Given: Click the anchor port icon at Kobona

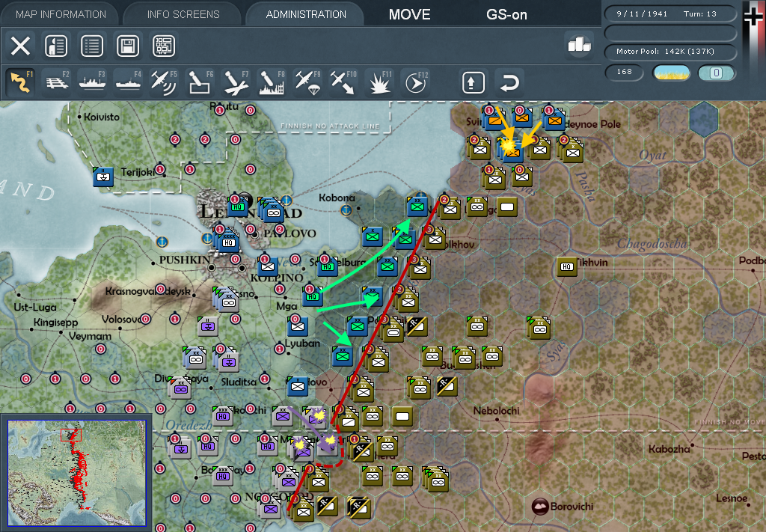Looking at the screenshot, I should (x=346, y=210).
